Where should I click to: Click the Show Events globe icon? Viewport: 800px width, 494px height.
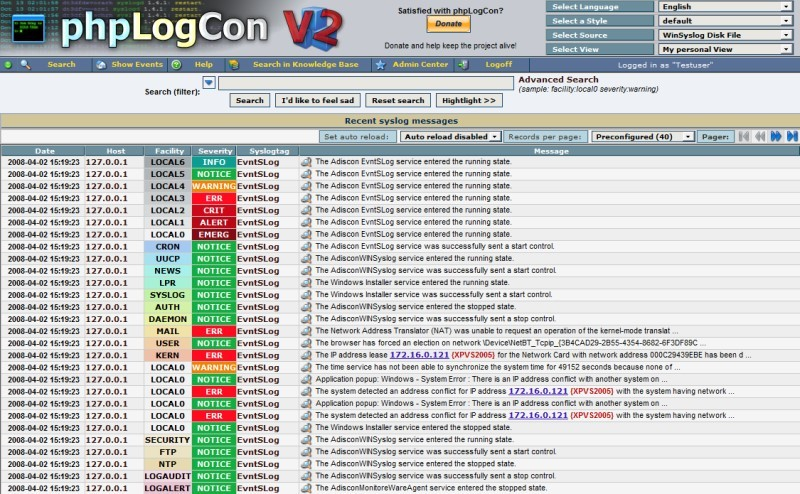[x=101, y=65]
